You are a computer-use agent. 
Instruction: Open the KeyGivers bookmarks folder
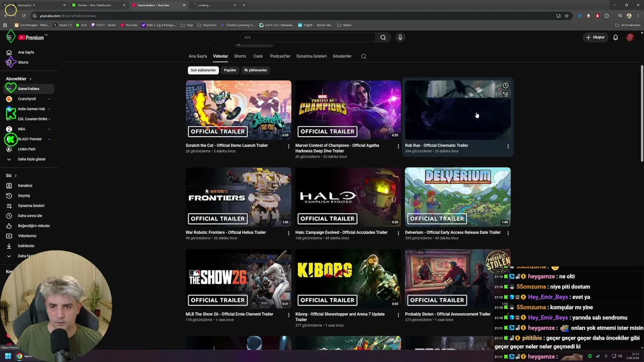pyautogui.click(x=206, y=25)
